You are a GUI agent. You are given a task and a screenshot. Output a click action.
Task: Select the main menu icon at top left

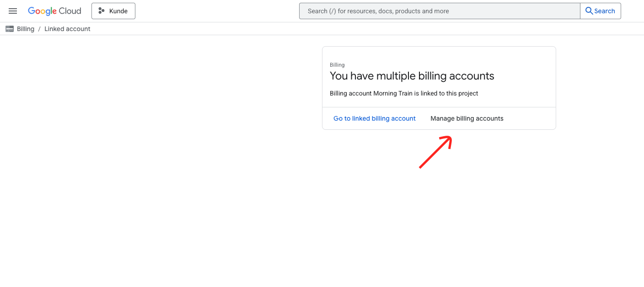[x=12, y=11]
